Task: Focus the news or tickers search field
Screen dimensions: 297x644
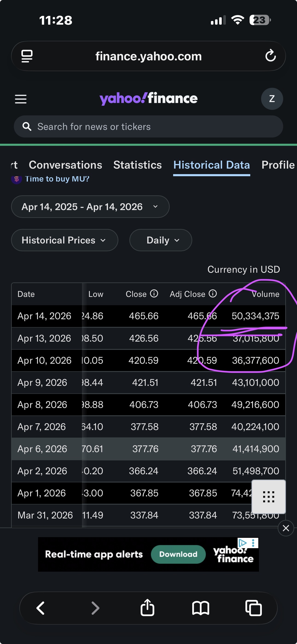Action: point(148,127)
